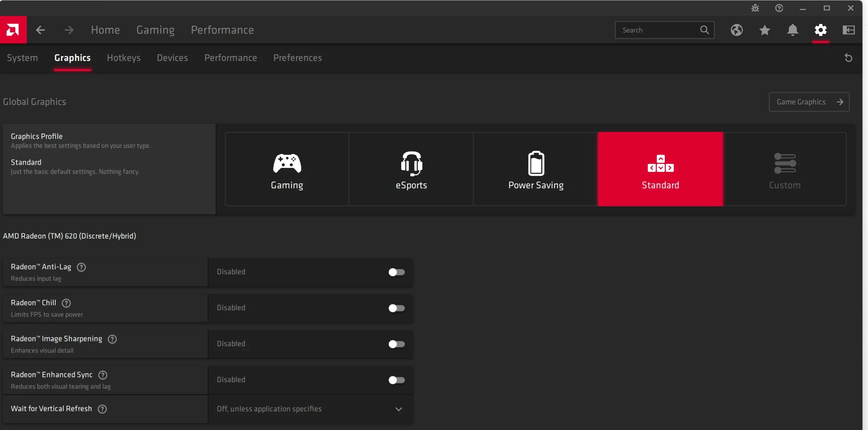Select the Gaming graphics profile
This screenshot has height=430, width=868.
(x=287, y=169)
